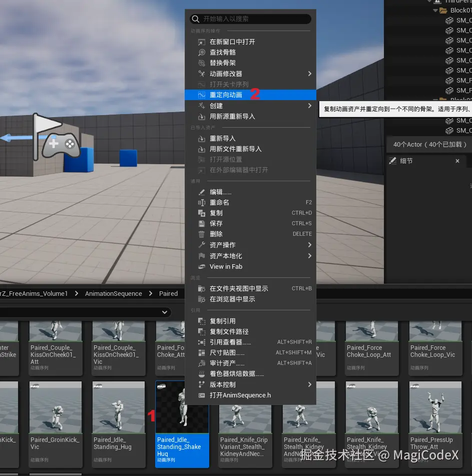The height and width of the screenshot is (476, 472).
Task: Open the Paired breadcrumb folder
Action: click(169, 293)
